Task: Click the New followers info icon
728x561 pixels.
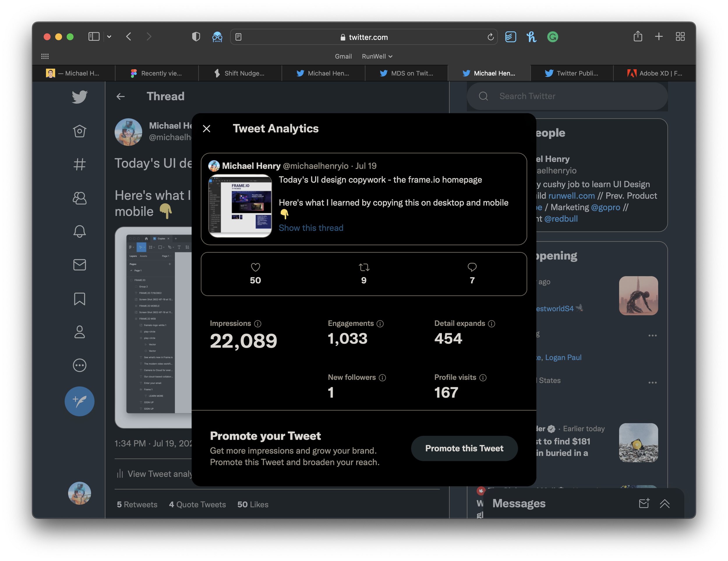Action: pos(382,377)
